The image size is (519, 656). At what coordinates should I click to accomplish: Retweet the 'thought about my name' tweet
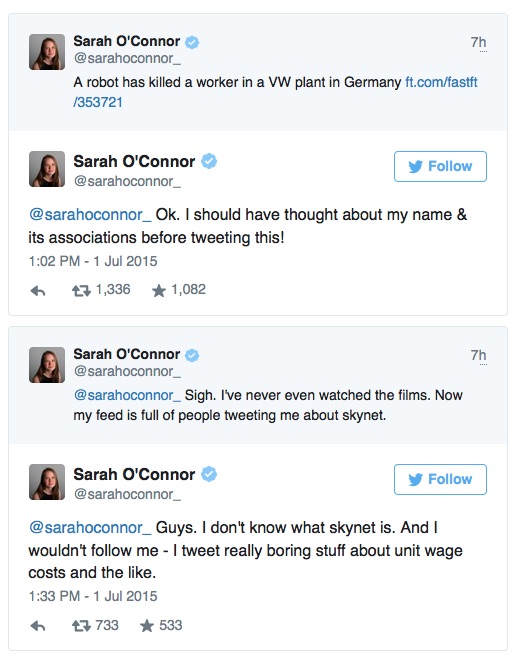[81, 290]
